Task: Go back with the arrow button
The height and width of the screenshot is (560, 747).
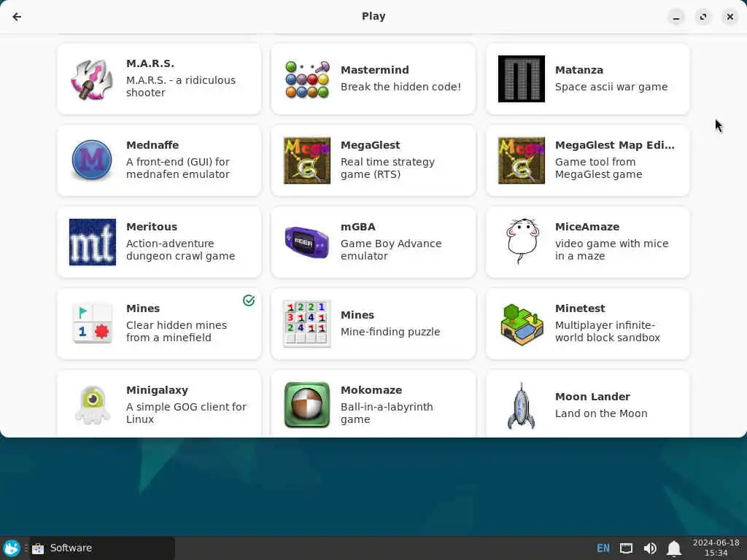Action: 17,17
